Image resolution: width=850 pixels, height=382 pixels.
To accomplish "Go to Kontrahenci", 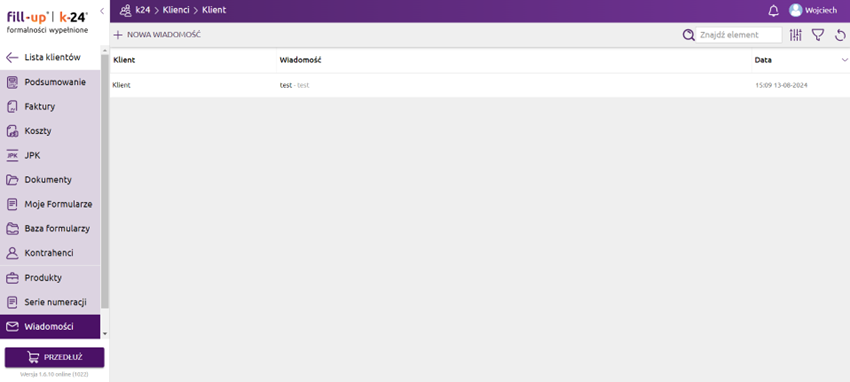I will point(50,253).
